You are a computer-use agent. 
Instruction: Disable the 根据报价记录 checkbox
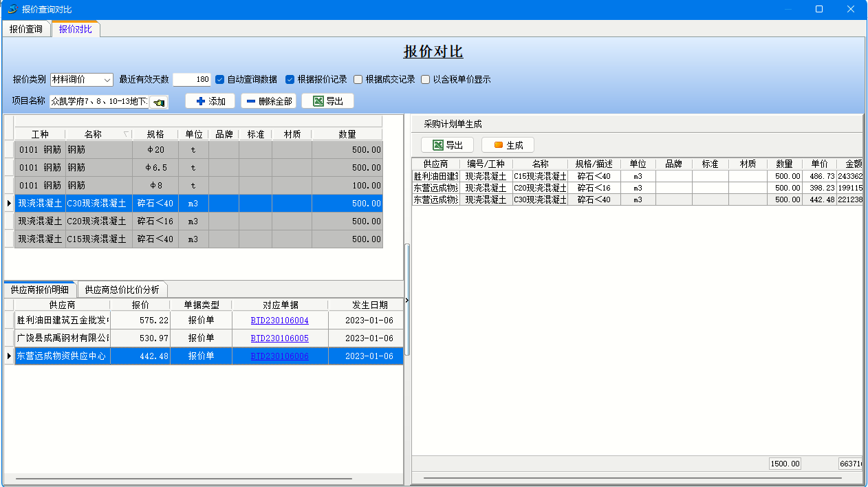pos(290,79)
